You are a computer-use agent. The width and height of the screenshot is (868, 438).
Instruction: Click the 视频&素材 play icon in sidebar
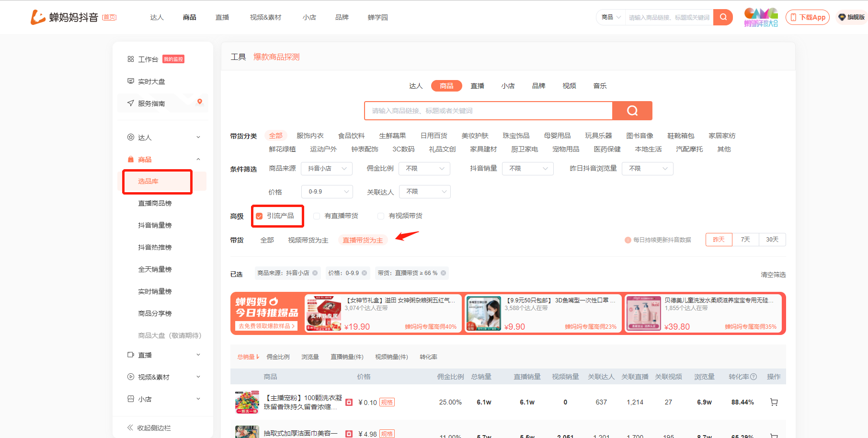(130, 377)
